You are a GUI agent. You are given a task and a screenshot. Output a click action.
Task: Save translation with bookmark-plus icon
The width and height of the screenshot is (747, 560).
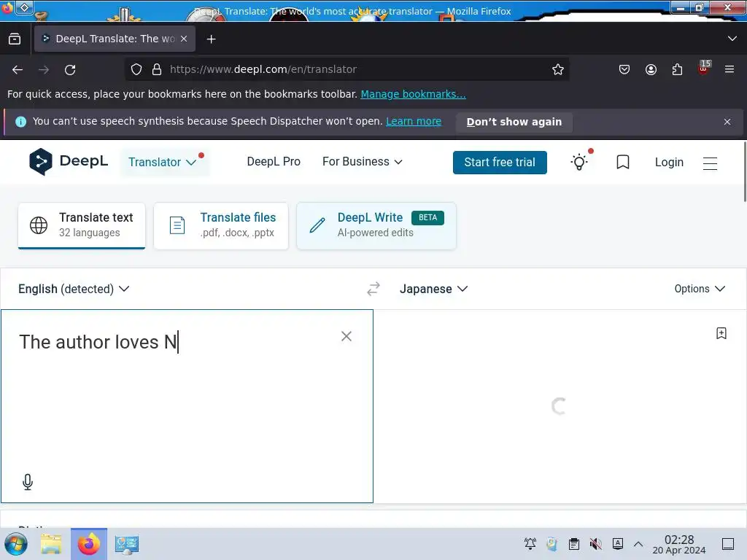(721, 333)
